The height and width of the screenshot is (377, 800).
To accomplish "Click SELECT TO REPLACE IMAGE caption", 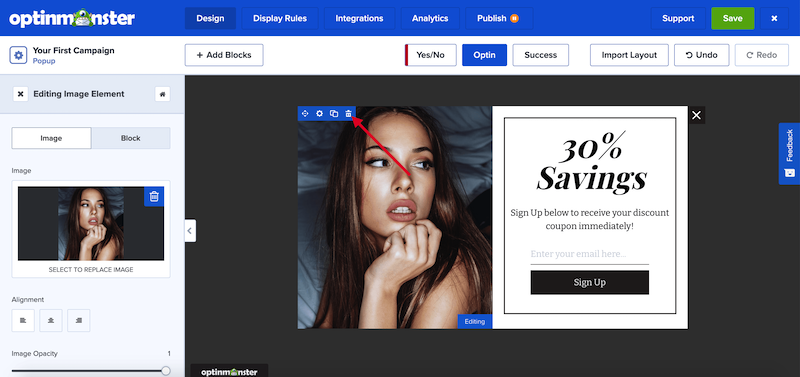I will [91, 269].
